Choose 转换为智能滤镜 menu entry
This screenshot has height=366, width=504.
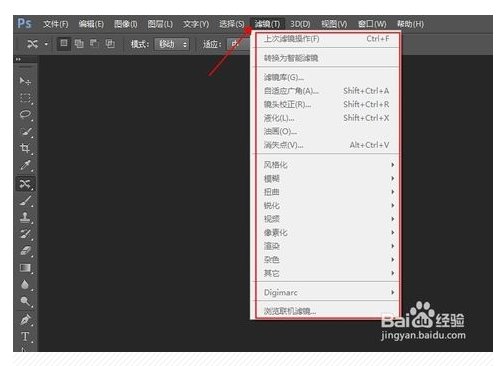327,58
